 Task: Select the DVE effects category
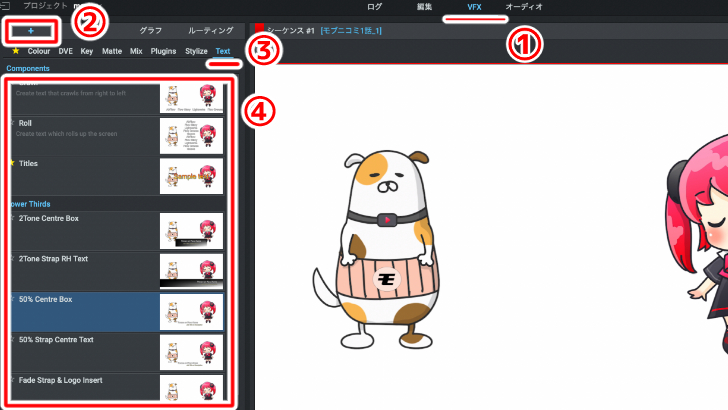[x=65, y=51]
